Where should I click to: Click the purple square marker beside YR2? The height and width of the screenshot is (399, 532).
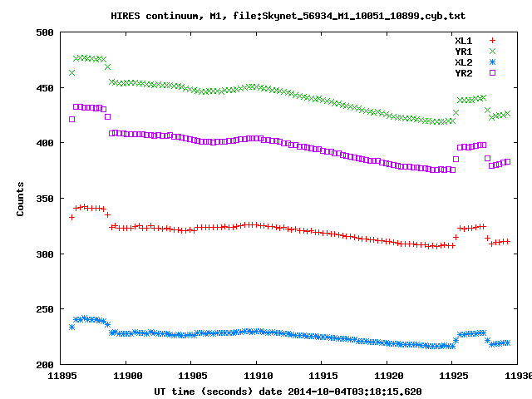tap(492, 73)
